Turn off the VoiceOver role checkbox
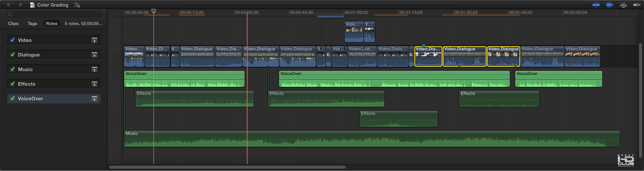 click(12, 98)
